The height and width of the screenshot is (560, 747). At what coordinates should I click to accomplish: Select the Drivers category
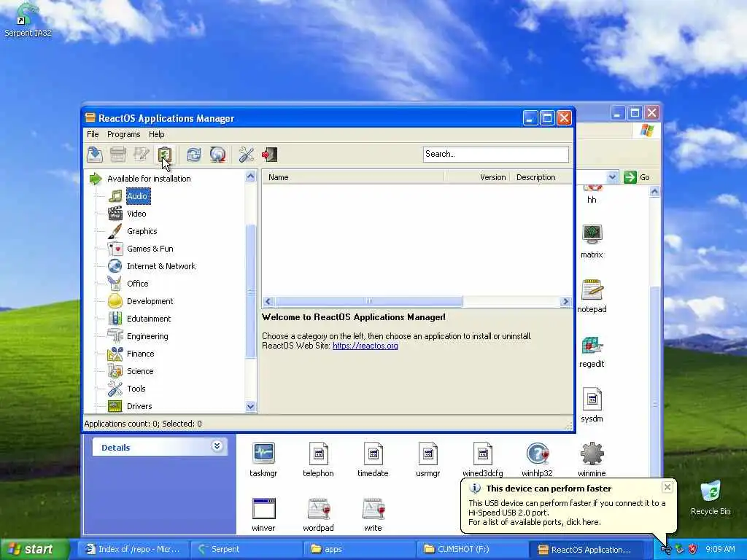(139, 406)
